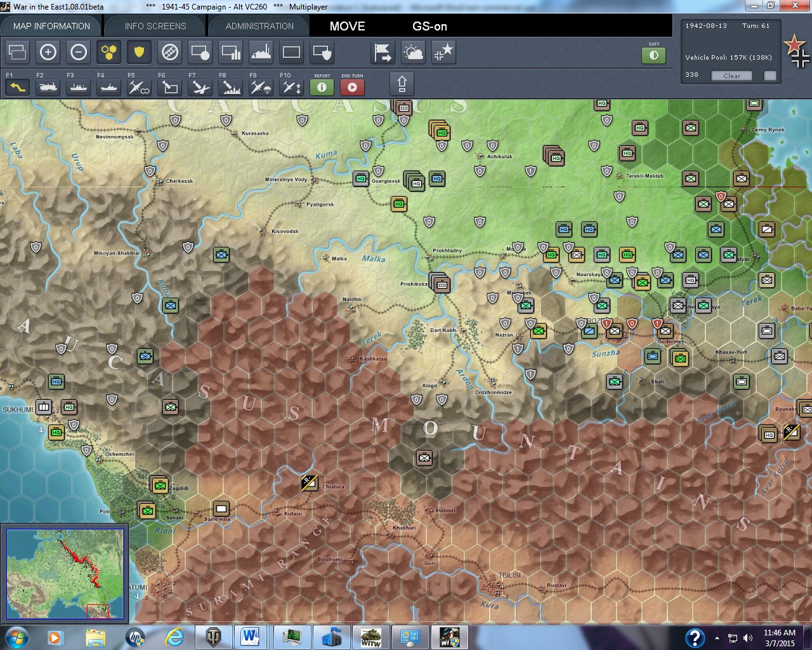Toggle the unit box with shield icon

322,52
